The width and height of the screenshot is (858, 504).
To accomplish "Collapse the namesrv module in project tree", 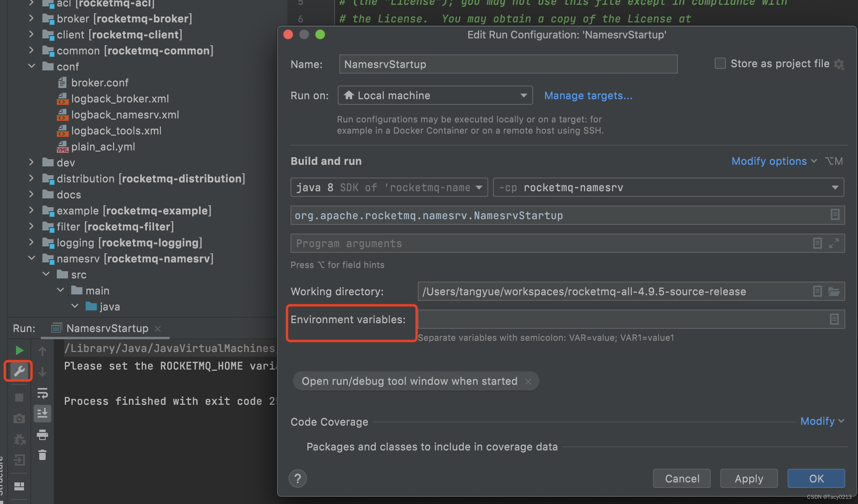I will click(32, 258).
